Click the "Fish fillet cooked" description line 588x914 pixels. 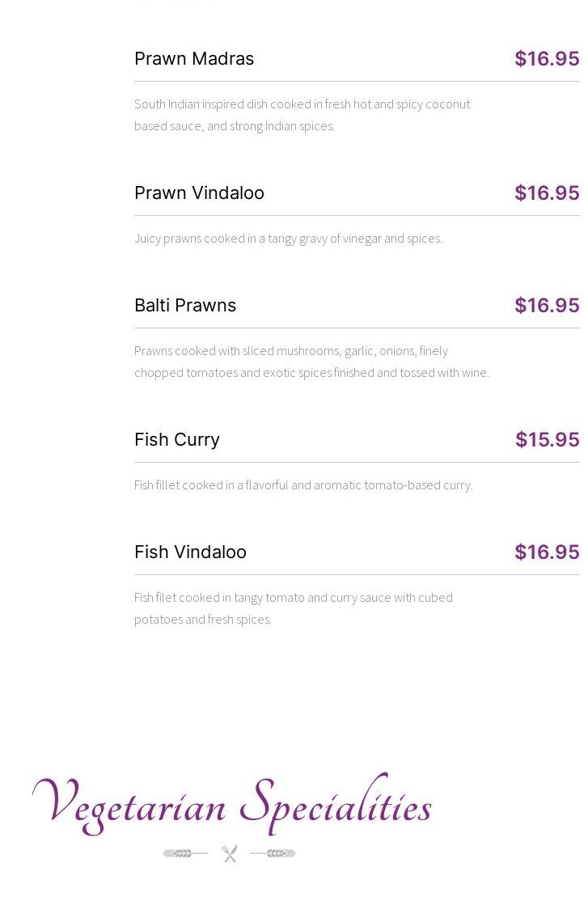coord(303,485)
